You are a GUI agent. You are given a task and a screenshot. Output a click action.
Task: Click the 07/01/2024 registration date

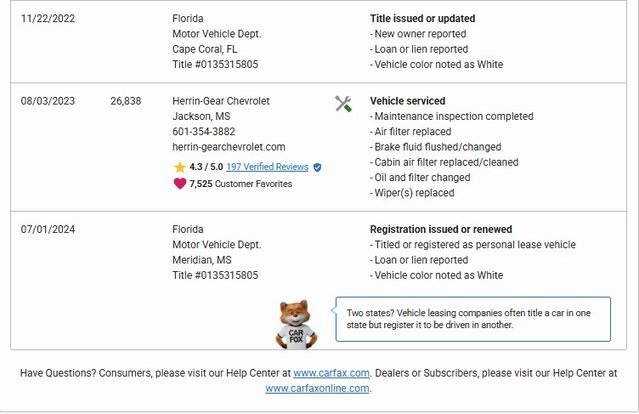click(48, 229)
